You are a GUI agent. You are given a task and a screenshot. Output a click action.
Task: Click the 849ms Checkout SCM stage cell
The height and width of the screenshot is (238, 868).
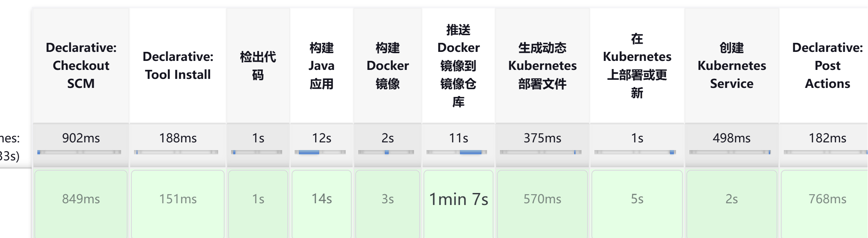pyautogui.click(x=81, y=199)
